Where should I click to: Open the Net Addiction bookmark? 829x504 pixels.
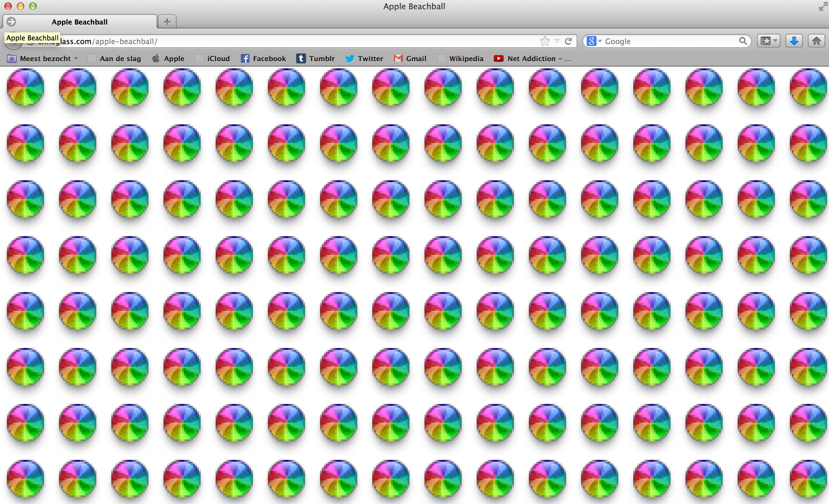(532, 58)
